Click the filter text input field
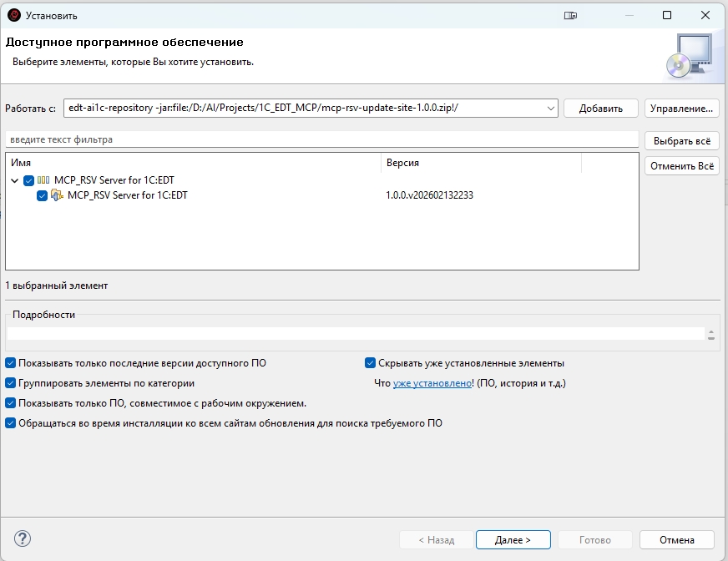The height and width of the screenshot is (561, 728). pos(321,139)
